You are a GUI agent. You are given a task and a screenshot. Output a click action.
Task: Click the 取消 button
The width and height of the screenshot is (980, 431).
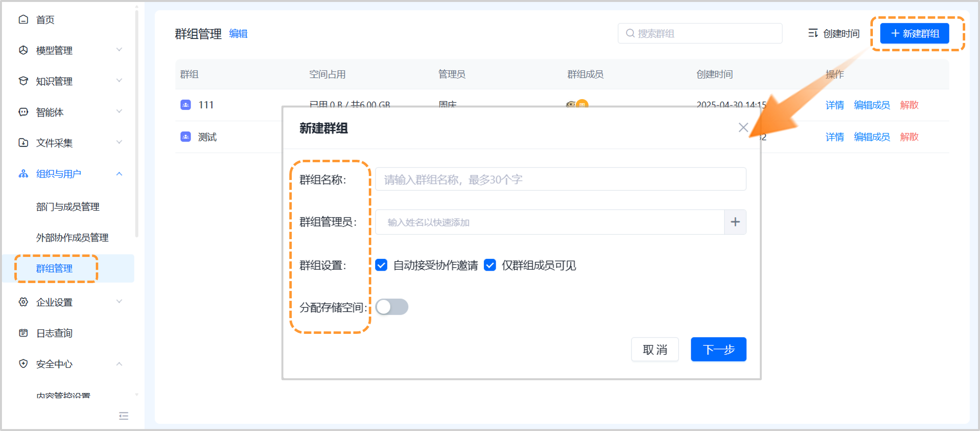tap(655, 350)
